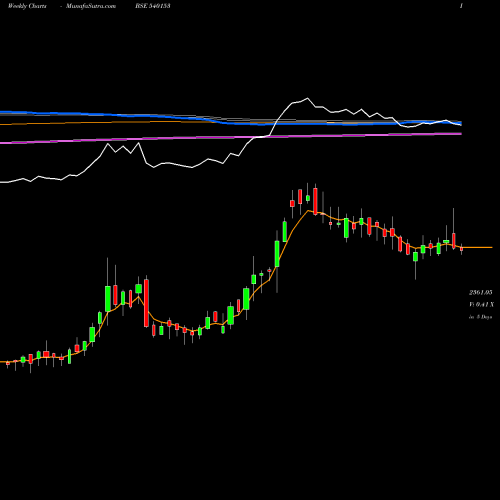Click the 'BSE 540153' symbol text
The width and height of the screenshot is (500, 500).
coord(153,6)
